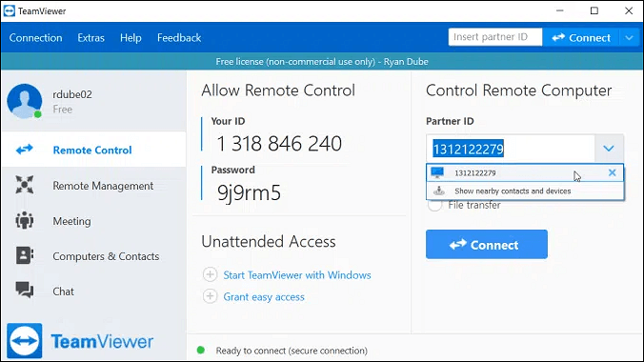Open the Connection menu
This screenshot has height=362, width=644.
pos(36,38)
